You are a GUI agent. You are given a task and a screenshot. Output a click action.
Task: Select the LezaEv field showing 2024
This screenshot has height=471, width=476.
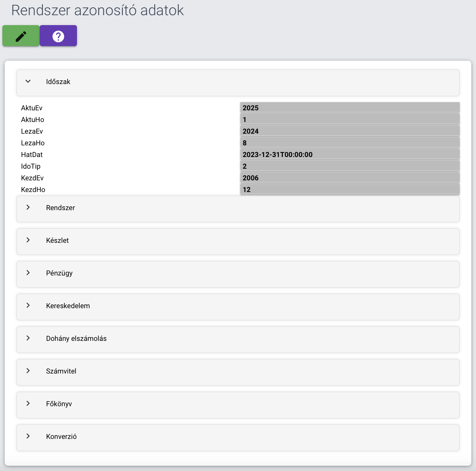350,131
